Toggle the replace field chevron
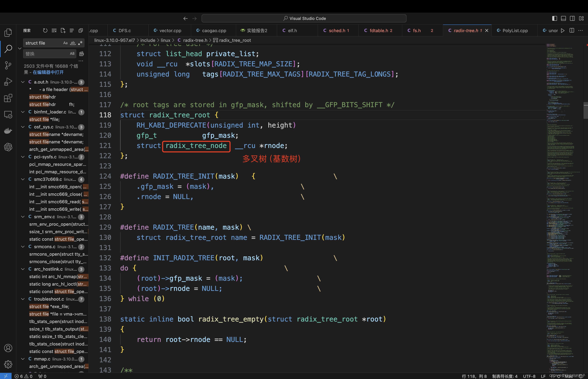 [x=20, y=48]
